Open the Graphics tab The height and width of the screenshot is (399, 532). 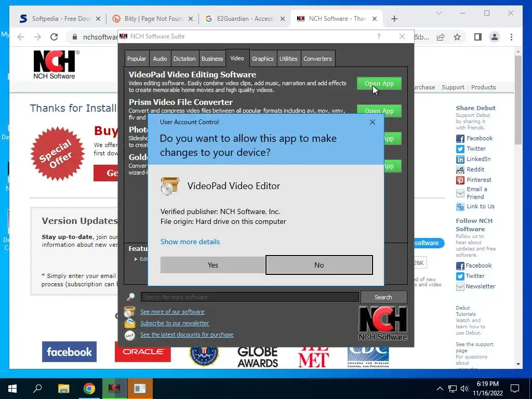(x=262, y=59)
